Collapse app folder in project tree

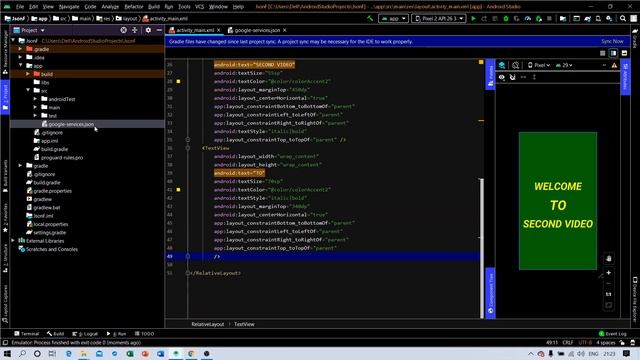[x=20, y=66]
